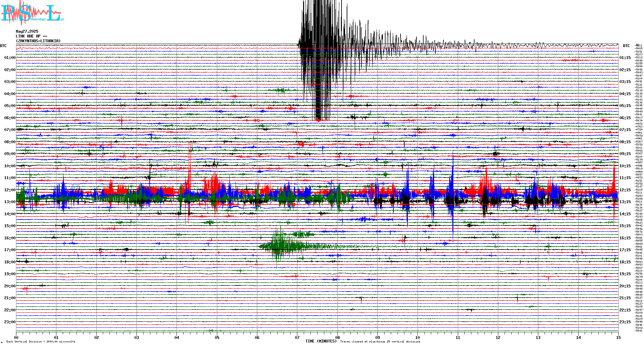Viewport: 644px width, 346px height.
Task: Select the 04:15 time label on right
Action: click(625, 94)
